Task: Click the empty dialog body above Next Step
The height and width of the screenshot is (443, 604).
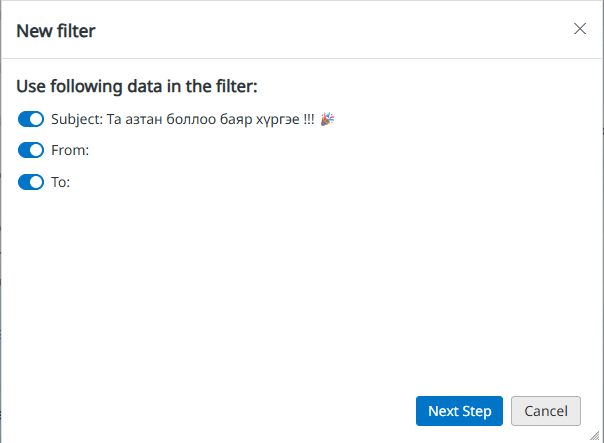Action: click(x=302, y=293)
